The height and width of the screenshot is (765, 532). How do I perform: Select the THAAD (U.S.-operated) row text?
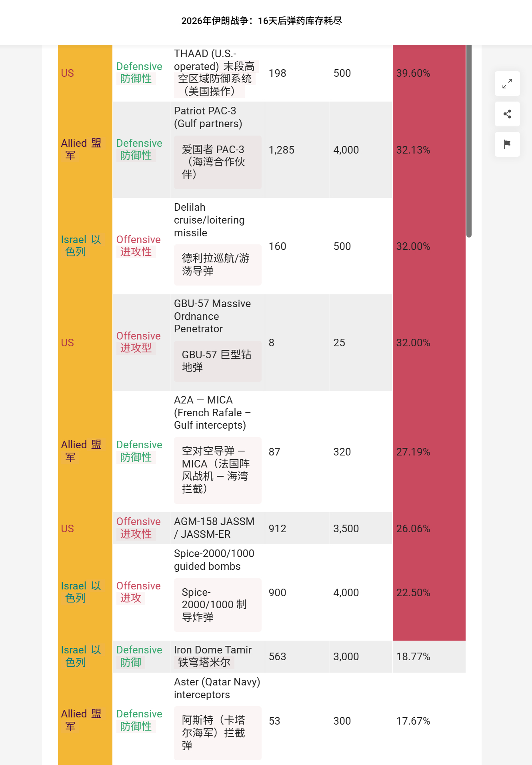pyautogui.click(x=216, y=72)
